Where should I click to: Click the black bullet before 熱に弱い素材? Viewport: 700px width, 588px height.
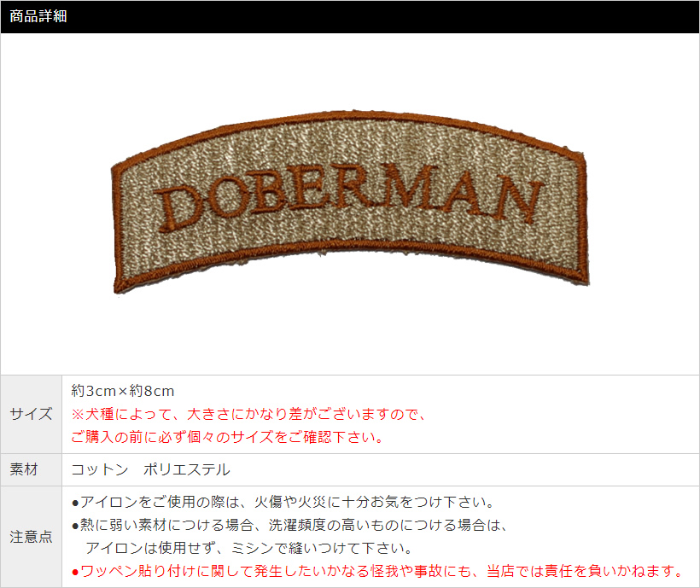tap(75, 526)
